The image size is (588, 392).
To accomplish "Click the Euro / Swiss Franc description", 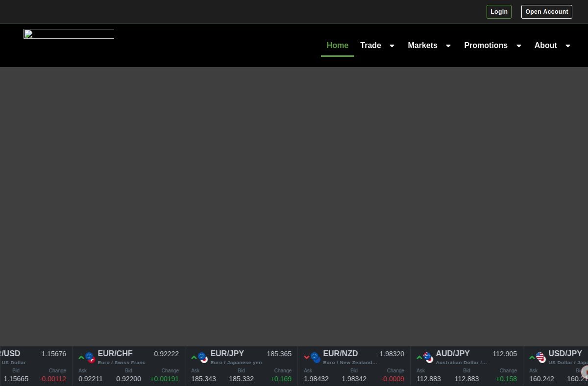I will pos(122,363).
